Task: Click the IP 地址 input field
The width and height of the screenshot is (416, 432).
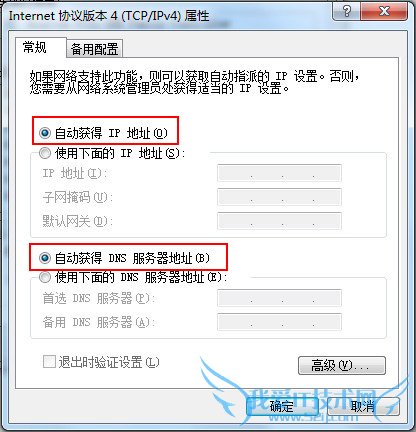Action: pos(279,173)
